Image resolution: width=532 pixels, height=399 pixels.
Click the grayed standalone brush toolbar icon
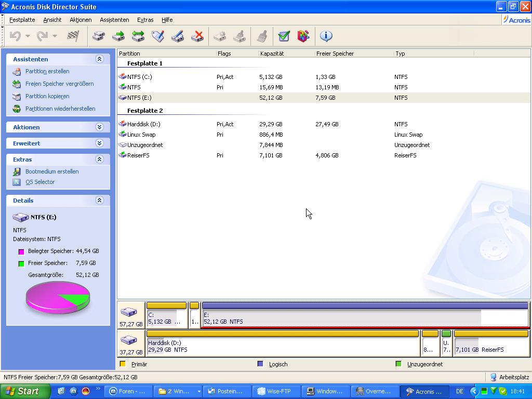tap(262, 36)
